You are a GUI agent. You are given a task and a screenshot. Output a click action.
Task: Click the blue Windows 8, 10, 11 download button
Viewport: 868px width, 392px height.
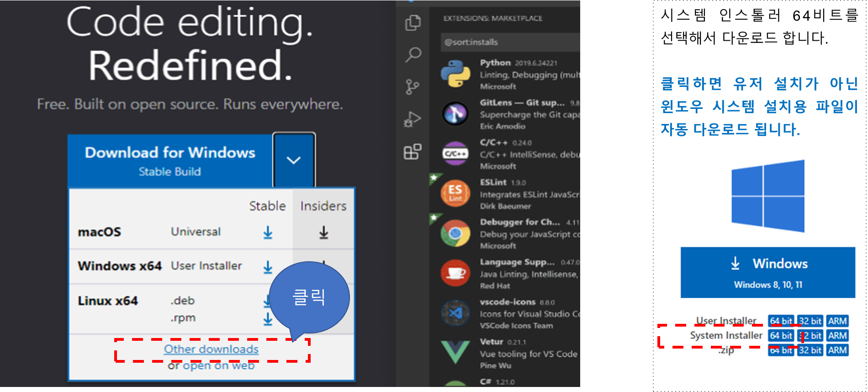(768, 273)
